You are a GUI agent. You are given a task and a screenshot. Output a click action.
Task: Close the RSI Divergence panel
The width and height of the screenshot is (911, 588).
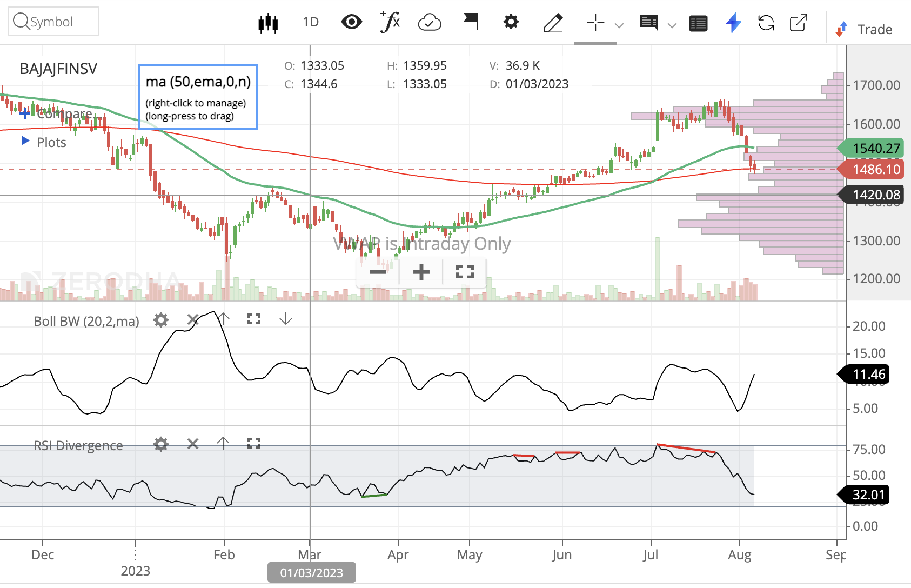click(192, 444)
